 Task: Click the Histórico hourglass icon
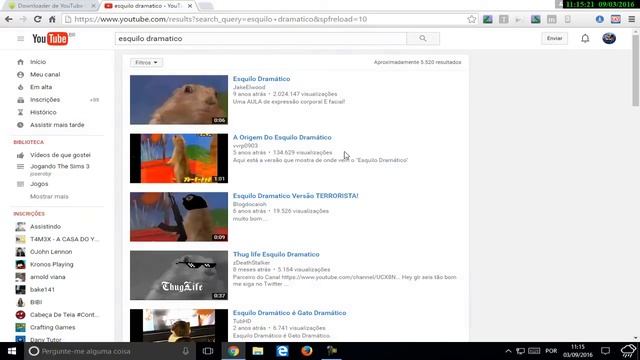[x=20, y=112]
